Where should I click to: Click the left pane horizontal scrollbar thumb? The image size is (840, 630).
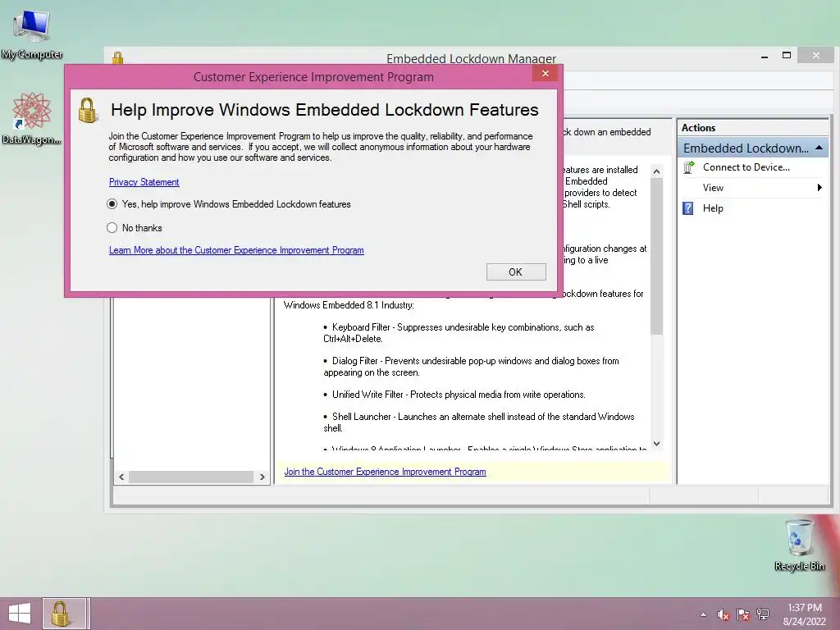[x=191, y=477]
